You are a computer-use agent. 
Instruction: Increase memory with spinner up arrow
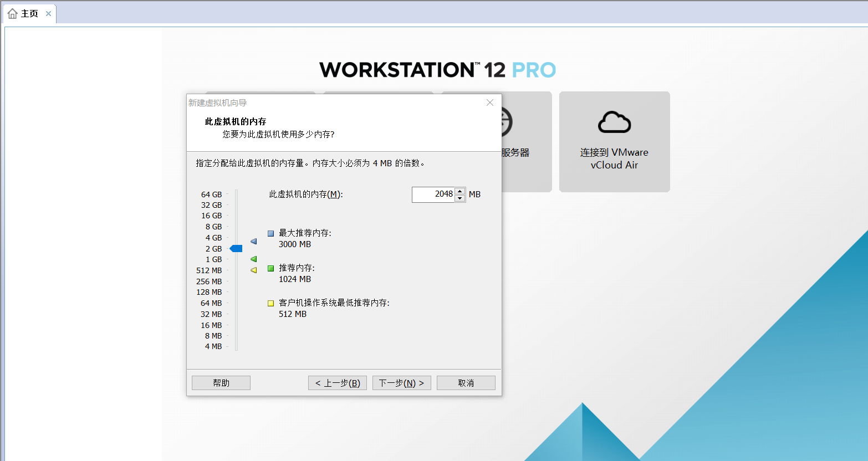tap(460, 191)
